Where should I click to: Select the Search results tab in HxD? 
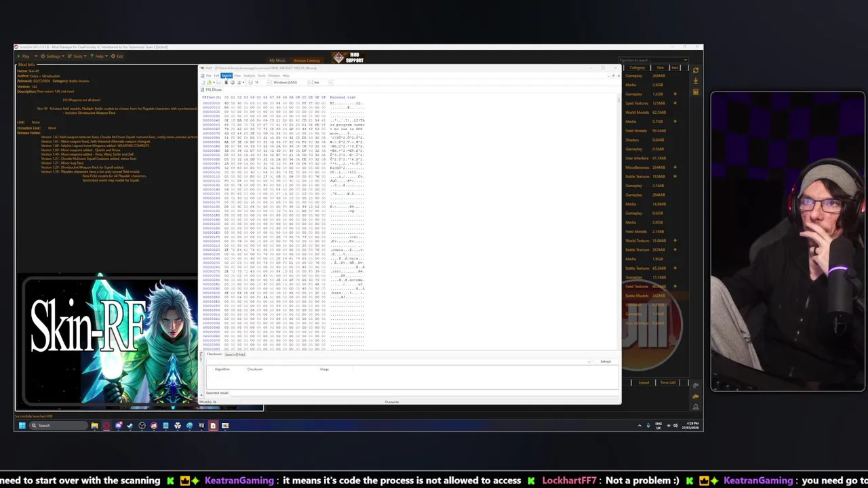pyautogui.click(x=235, y=354)
